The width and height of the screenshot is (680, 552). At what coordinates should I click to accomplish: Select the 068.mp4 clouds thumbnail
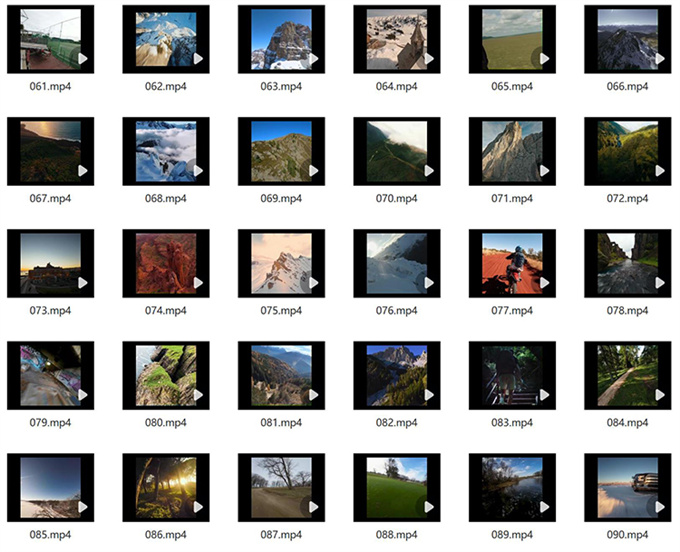pyautogui.click(x=166, y=151)
